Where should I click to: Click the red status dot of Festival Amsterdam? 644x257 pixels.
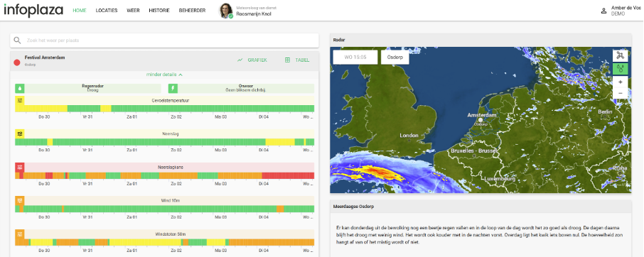17,62
